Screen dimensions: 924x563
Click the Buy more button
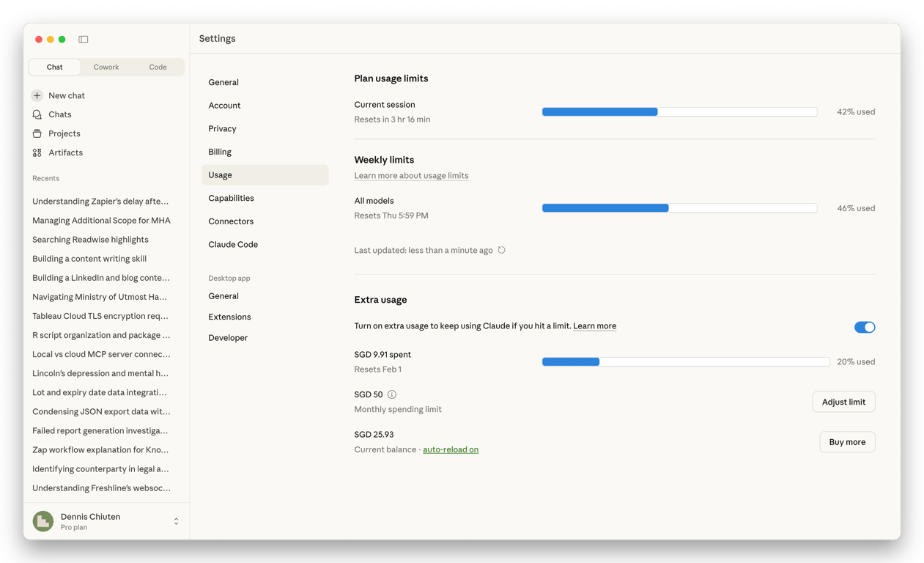click(847, 442)
